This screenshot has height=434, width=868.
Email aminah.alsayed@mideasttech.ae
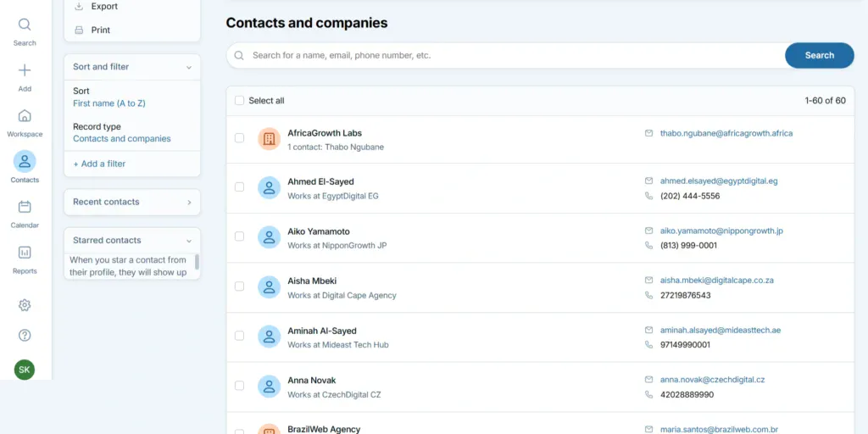721,330
